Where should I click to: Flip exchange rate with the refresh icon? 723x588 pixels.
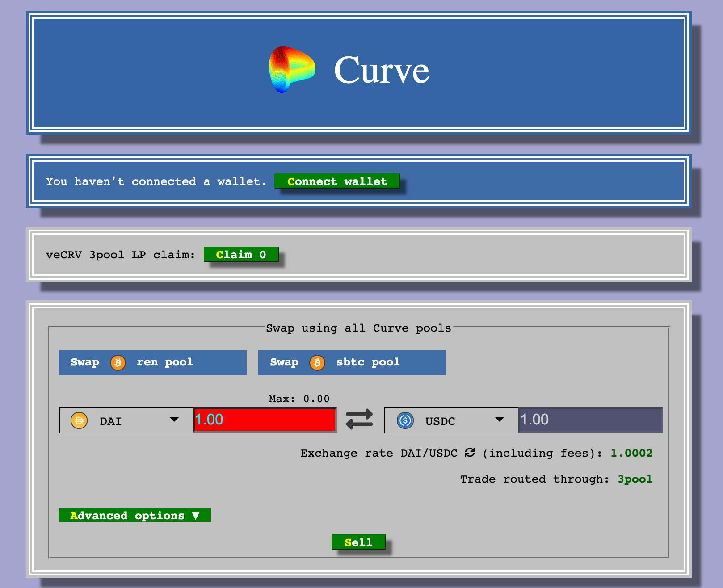click(470, 453)
